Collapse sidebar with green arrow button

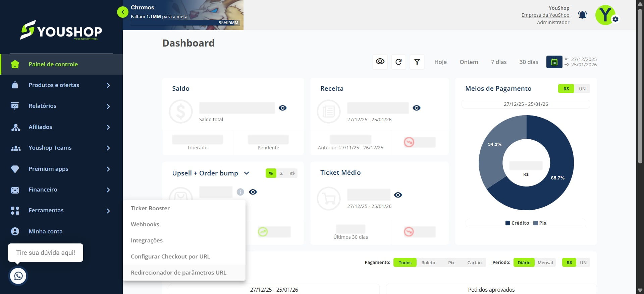[123, 12]
